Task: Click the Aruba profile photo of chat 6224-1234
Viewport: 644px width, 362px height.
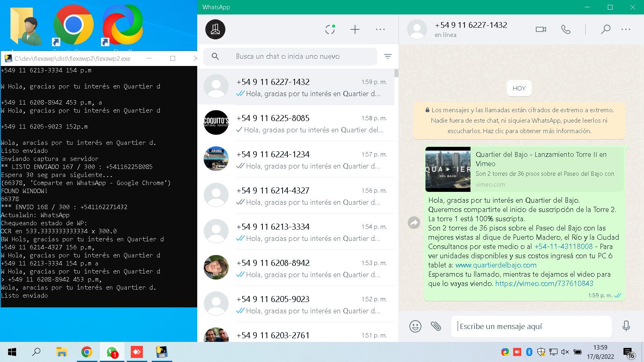Action: click(216, 158)
